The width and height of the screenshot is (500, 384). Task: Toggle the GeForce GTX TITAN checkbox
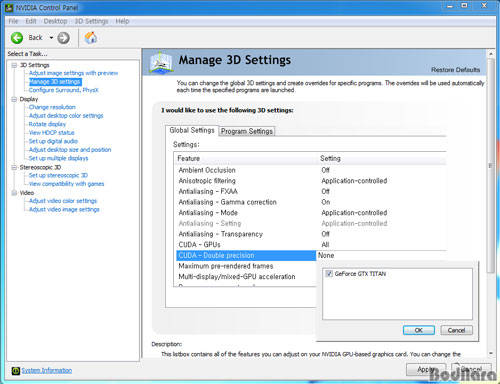pos(329,274)
